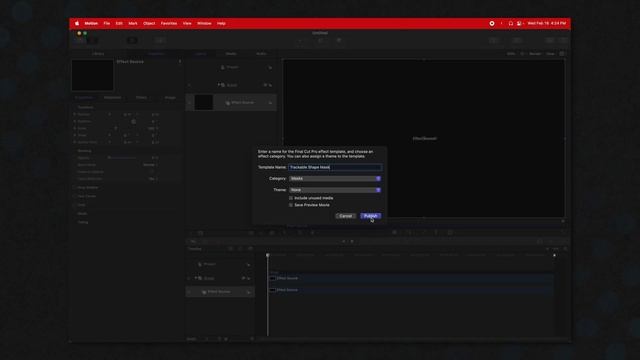The height and width of the screenshot is (360, 640).
Task: Open the Window menu
Action: point(204,23)
